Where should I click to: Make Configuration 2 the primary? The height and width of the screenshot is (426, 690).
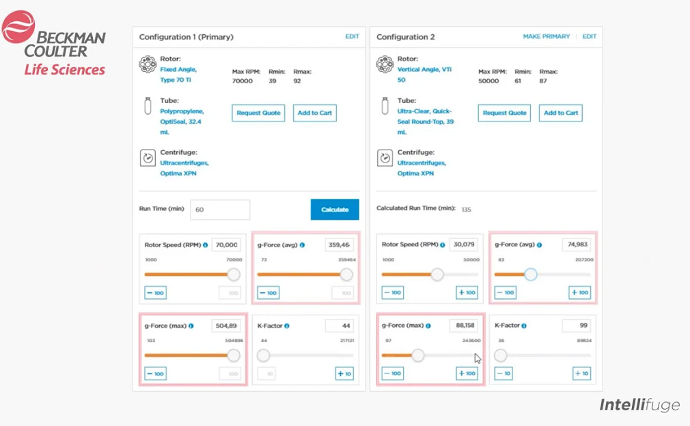click(x=546, y=37)
